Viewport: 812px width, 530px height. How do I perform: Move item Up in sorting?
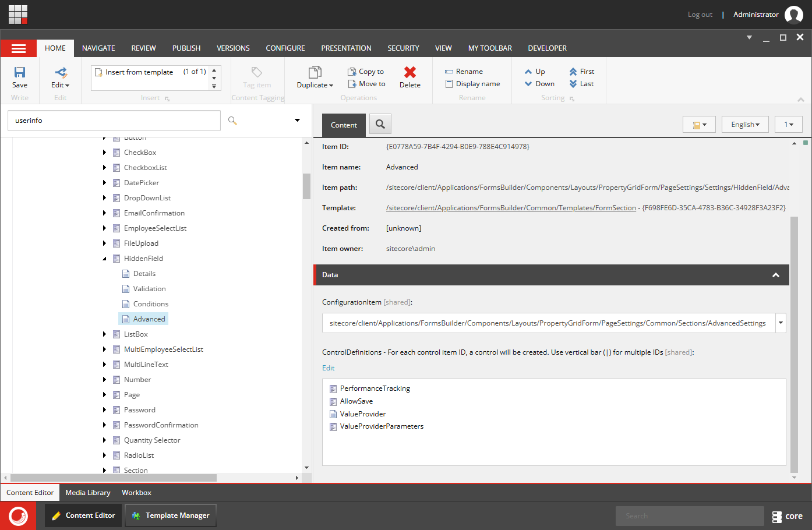click(535, 72)
